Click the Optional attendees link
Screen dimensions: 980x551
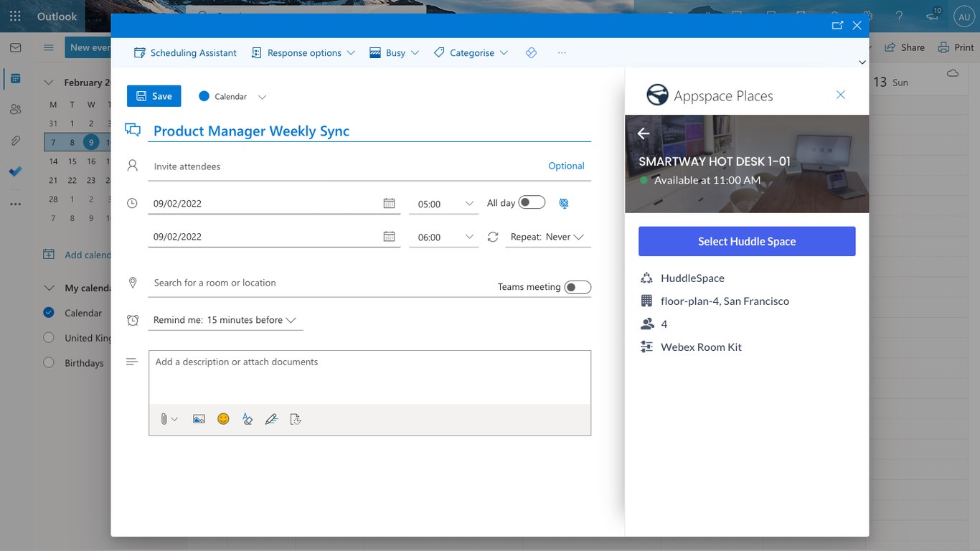pos(566,166)
